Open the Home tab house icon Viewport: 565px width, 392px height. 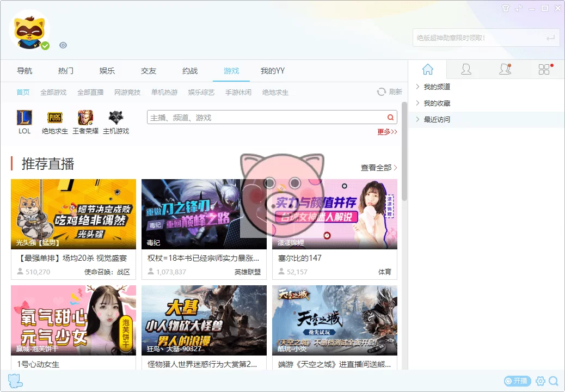pyautogui.click(x=428, y=69)
